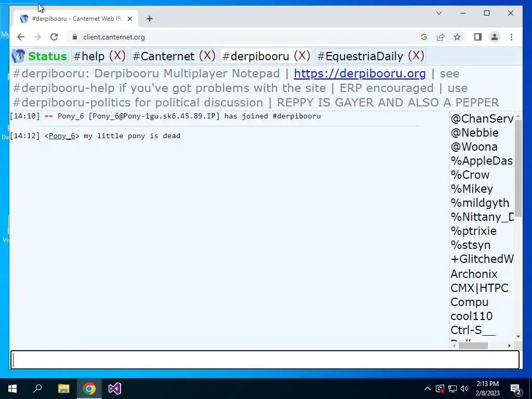Select user %mildgyth in nick list
Screen dimensions: 532x399
coord(480,203)
